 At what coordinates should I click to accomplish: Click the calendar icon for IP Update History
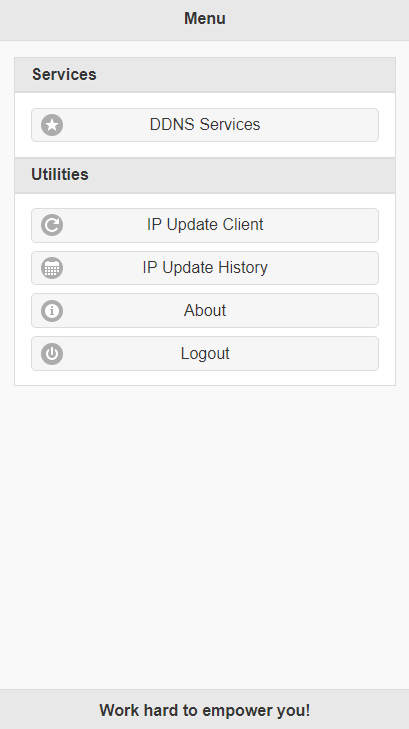52,268
